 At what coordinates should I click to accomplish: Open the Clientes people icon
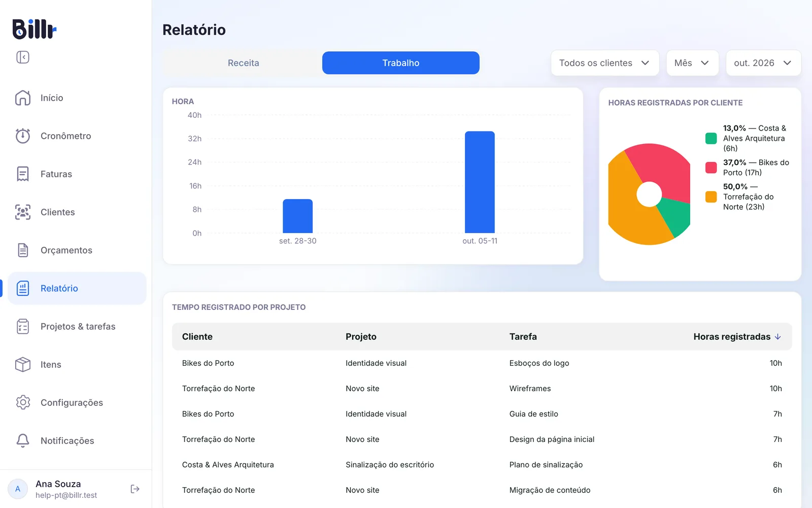[x=23, y=212]
